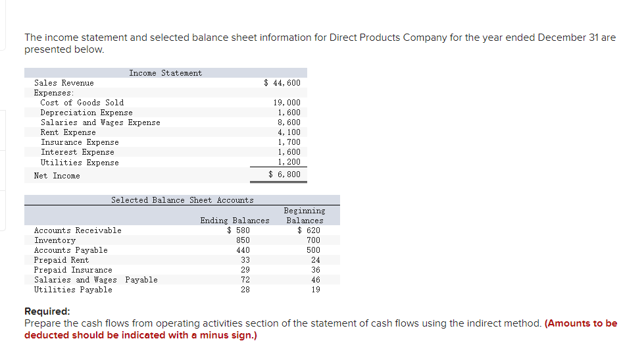Click the $ 580 ending receivable balance
The height and width of the screenshot is (347, 644).
pos(238,230)
